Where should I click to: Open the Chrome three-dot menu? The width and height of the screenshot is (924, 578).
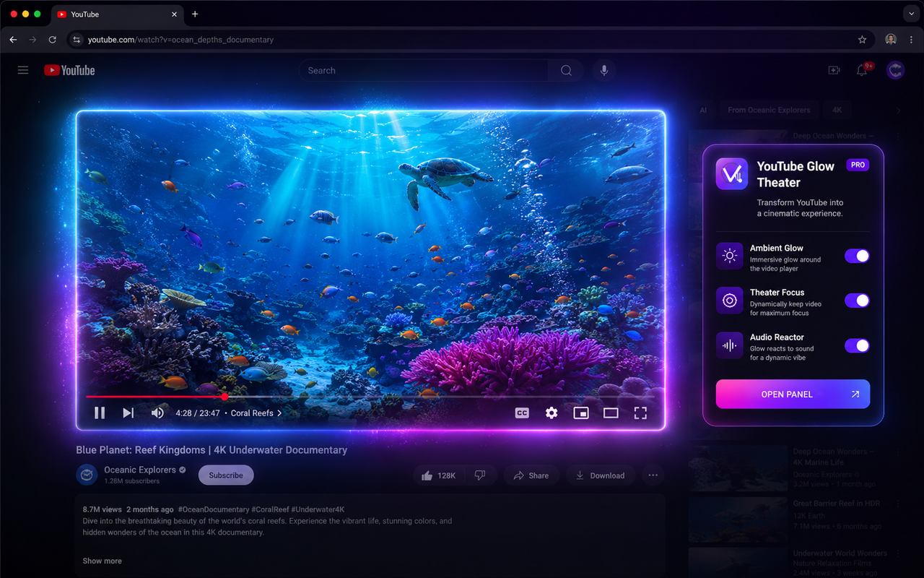pyautogui.click(x=910, y=40)
